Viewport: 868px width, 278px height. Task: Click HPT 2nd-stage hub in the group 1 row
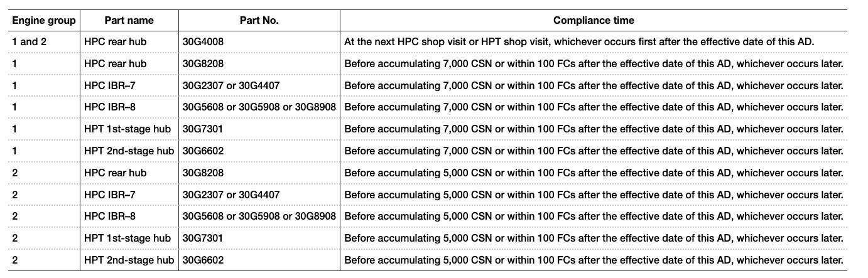coord(129,151)
